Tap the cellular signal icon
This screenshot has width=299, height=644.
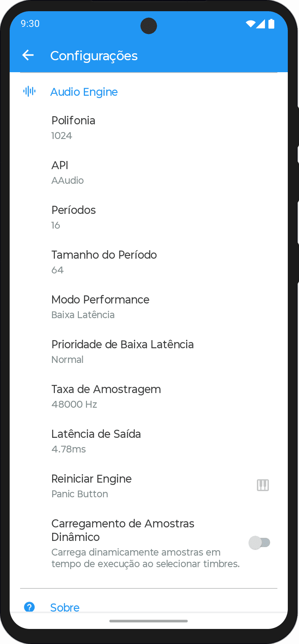(x=261, y=24)
